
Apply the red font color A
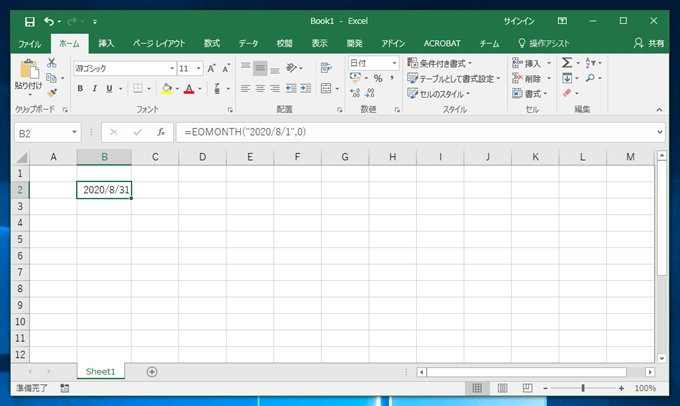[x=189, y=88]
